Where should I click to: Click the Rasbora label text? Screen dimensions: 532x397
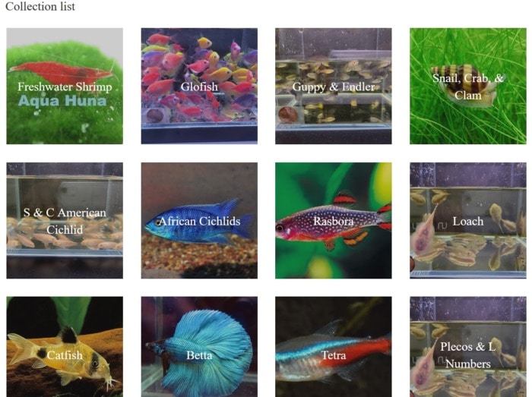[x=333, y=221]
